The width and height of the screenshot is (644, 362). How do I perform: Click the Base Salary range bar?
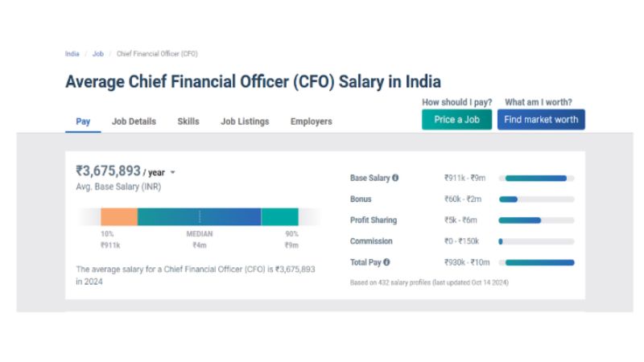coord(536,178)
